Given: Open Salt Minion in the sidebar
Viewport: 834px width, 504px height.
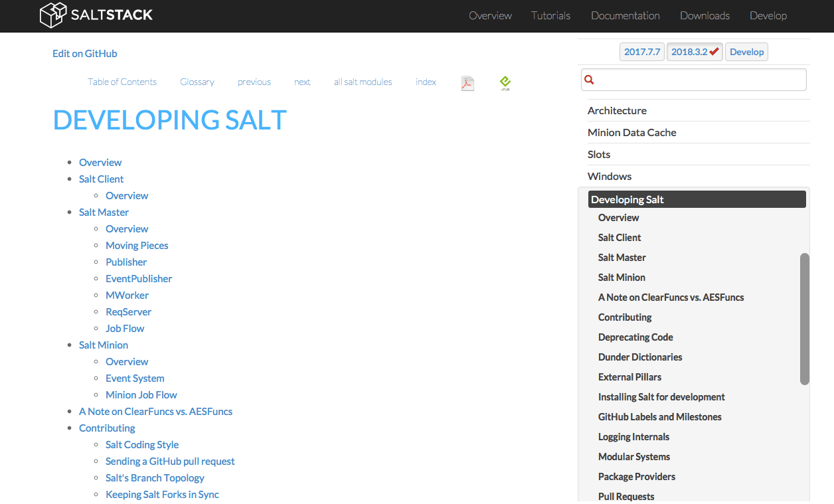Looking at the screenshot, I should click(622, 278).
